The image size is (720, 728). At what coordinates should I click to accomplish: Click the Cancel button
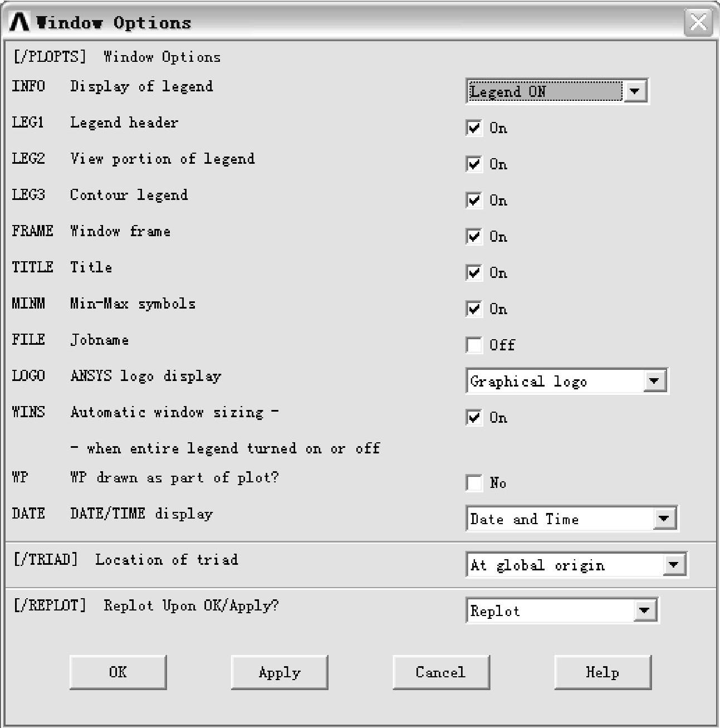[x=441, y=672]
